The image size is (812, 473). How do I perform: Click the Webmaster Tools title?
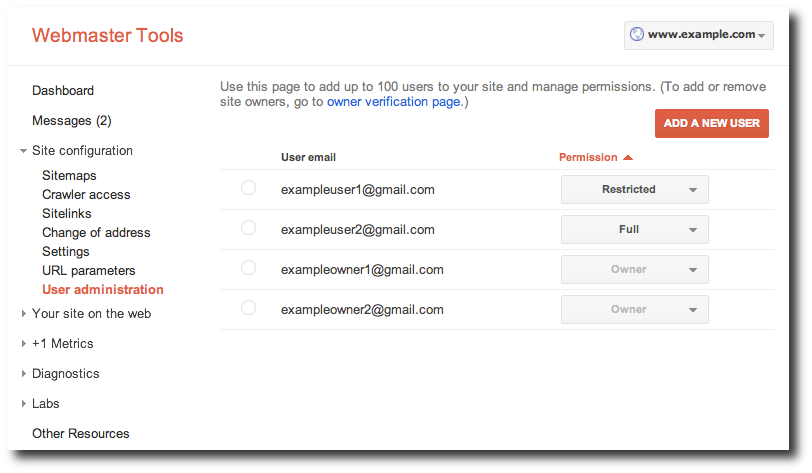[107, 36]
